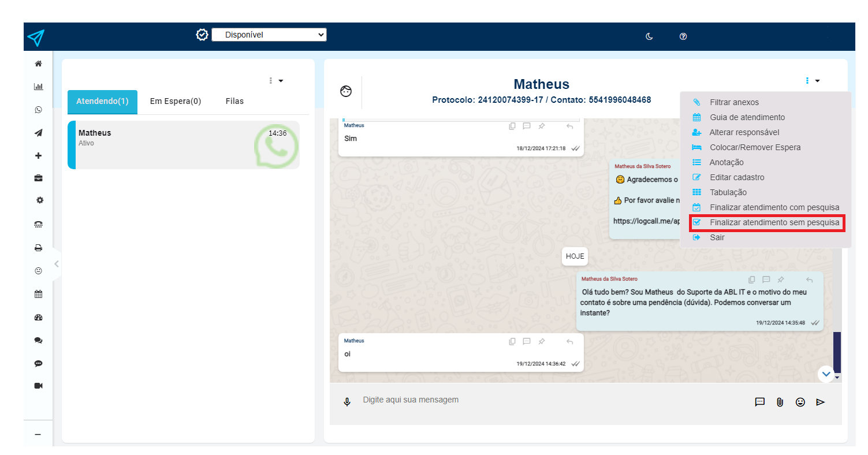Click the sidebar paper plane send icon
Screen dimensions: 868x455
pyautogui.click(x=39, y=133)
